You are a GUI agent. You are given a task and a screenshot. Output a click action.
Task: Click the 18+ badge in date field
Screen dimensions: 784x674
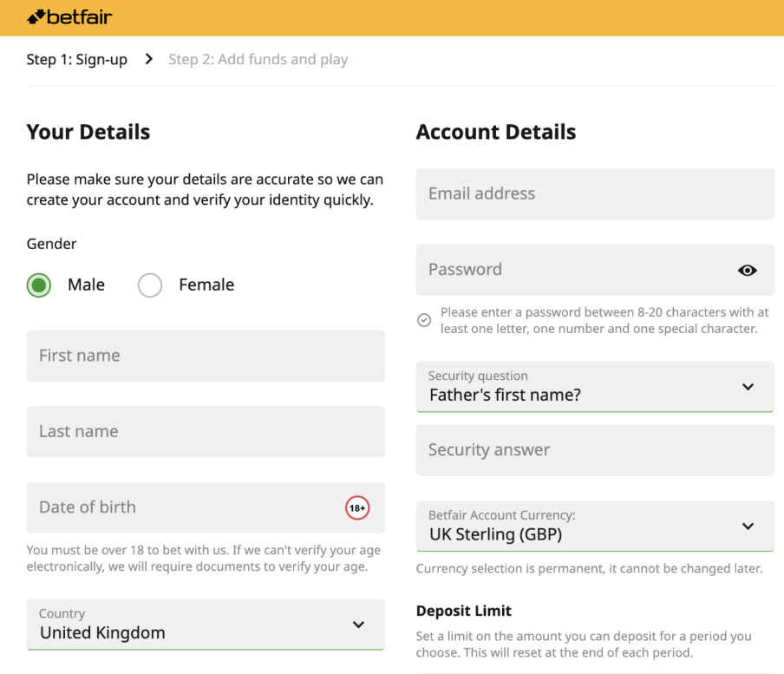point(357,507)
